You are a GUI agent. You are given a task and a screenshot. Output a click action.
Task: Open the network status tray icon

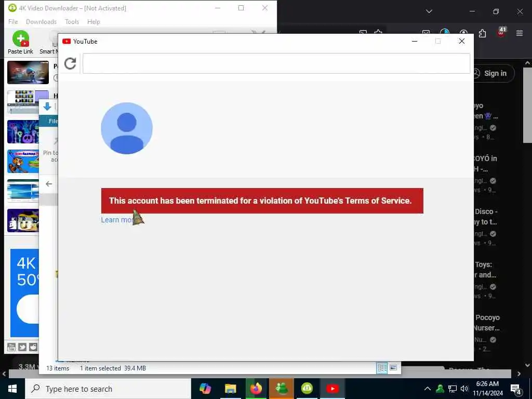(x=453, y=389)
